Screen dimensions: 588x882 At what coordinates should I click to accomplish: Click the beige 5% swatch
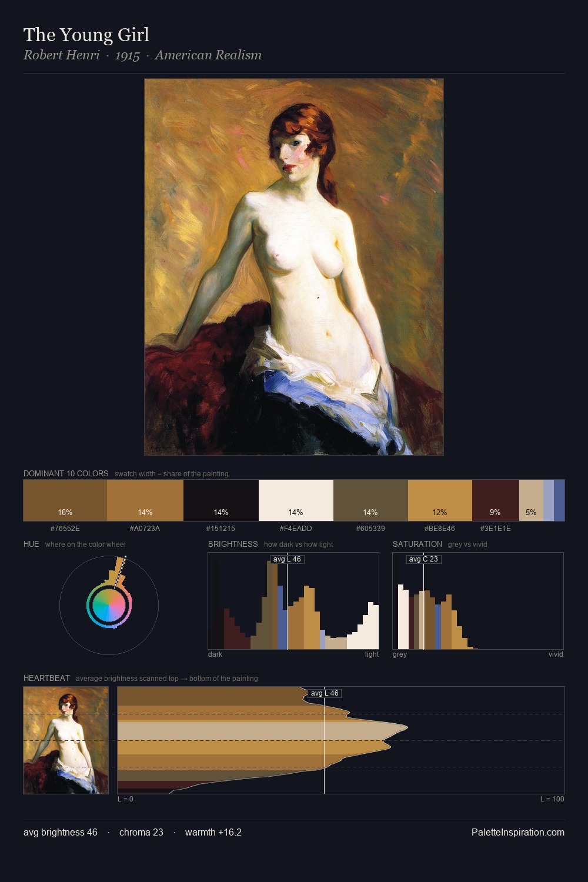[x=531, y=500]
